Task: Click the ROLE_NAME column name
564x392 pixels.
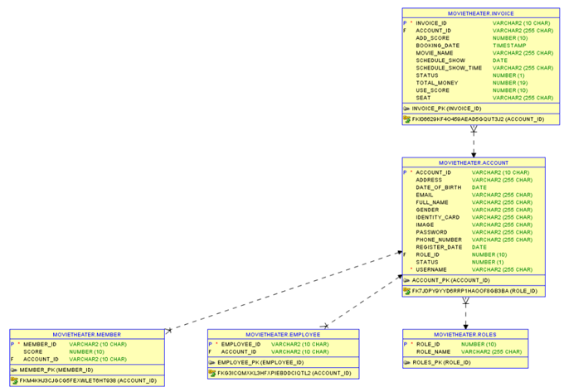Action: coord(433,351)
